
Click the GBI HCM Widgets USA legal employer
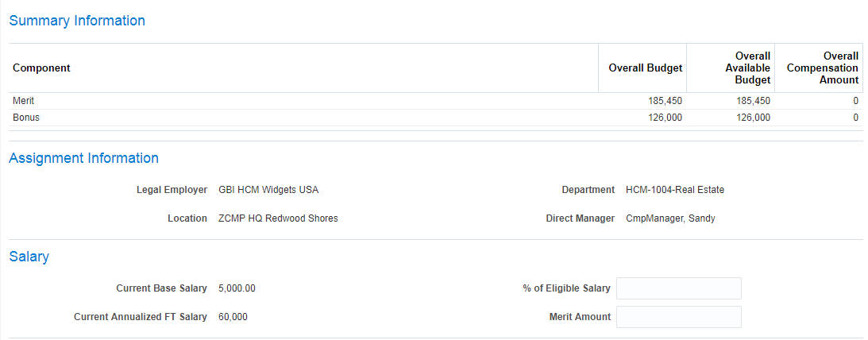268,190
